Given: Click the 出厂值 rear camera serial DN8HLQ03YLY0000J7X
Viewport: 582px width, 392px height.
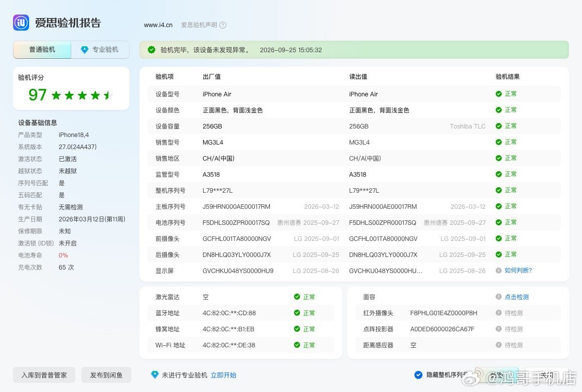Looking at the screenshot, I should pyautogui.click(x=236, y=254).
